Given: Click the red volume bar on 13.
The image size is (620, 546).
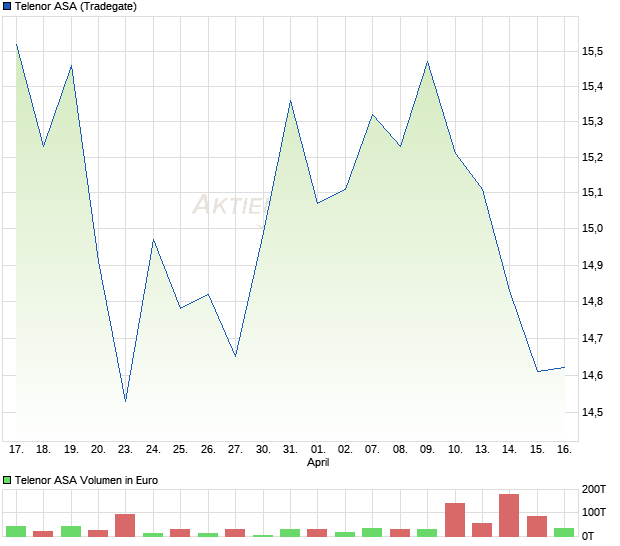Looking at the screenshot, I should point(482,530).
